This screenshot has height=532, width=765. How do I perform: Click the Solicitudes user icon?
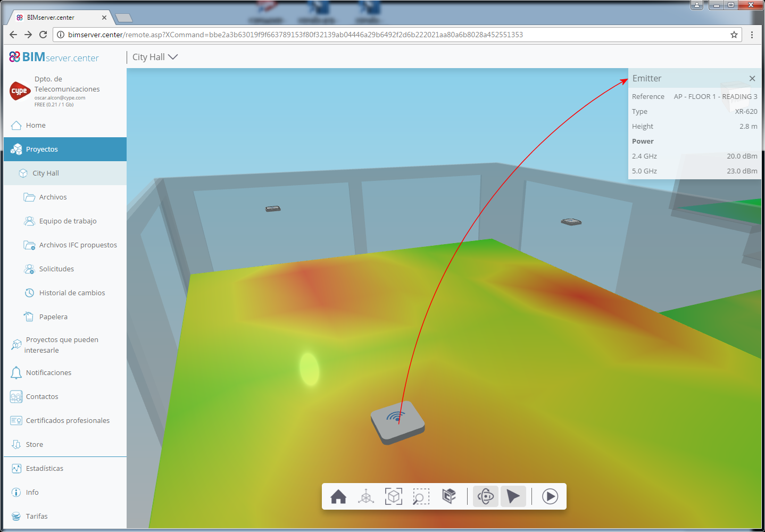pos(29,269)
